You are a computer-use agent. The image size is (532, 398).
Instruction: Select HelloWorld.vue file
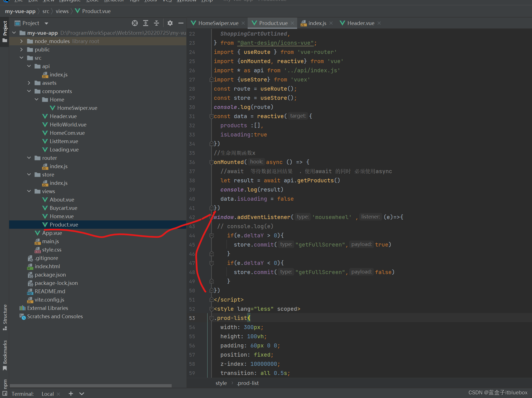coord(68,125)
